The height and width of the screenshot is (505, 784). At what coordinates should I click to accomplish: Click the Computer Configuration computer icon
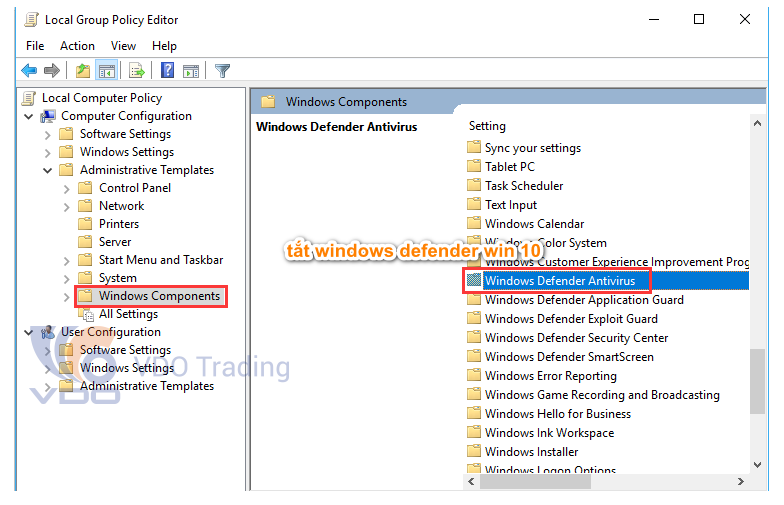pyautogui.click(x=48, y=116)
